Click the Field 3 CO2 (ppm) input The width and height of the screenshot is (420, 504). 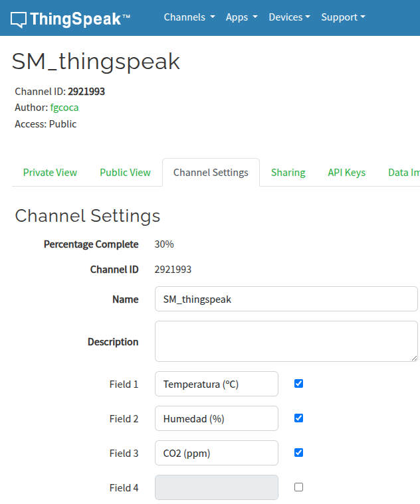pos(216,453)
